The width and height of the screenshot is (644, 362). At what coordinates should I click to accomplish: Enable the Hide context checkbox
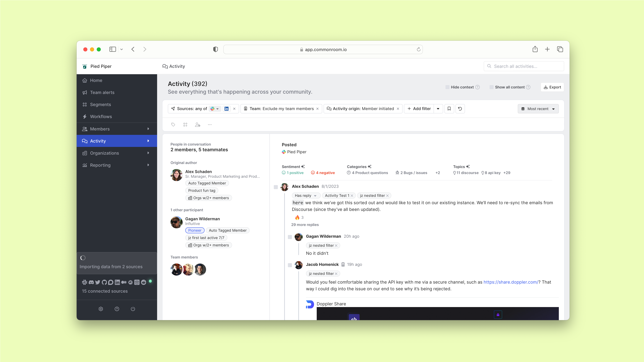point(447,87)
